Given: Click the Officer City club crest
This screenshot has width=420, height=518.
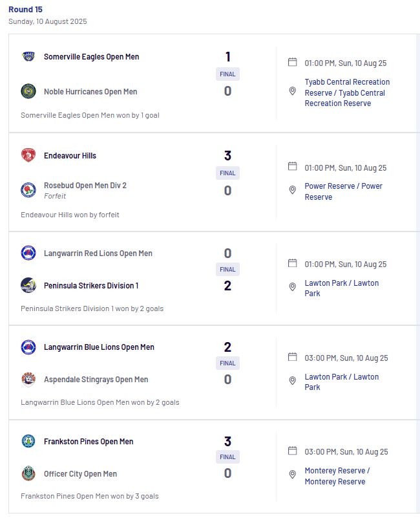Looking at the screenshot, I should point(28,473).
